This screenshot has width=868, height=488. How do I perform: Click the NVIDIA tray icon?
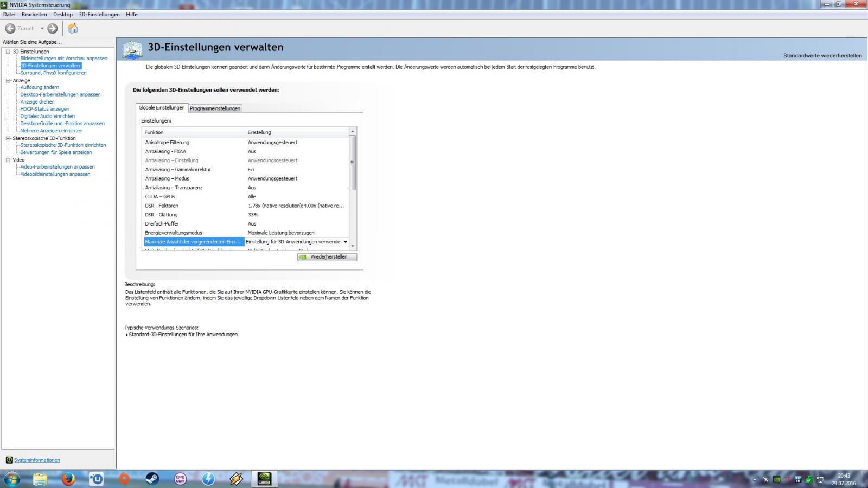(x=777, y=480)
